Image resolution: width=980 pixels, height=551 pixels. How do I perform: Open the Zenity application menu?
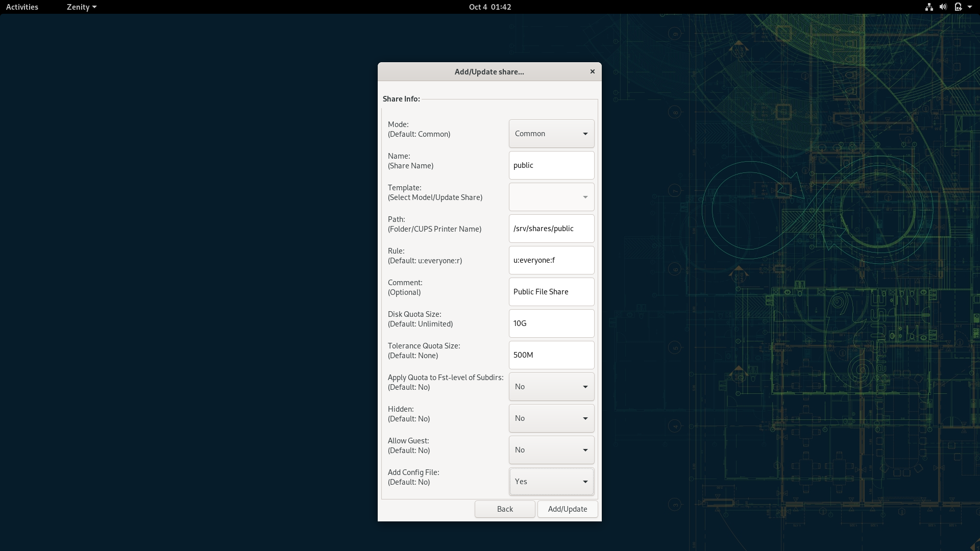coord(81,7)
